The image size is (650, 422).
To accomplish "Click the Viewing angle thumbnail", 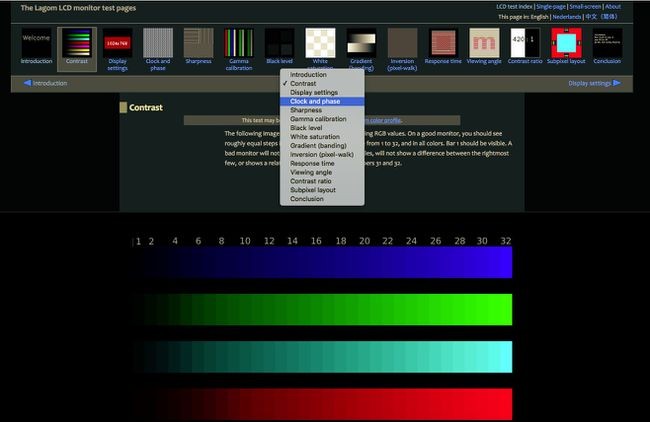I will [x=484, y=43].
